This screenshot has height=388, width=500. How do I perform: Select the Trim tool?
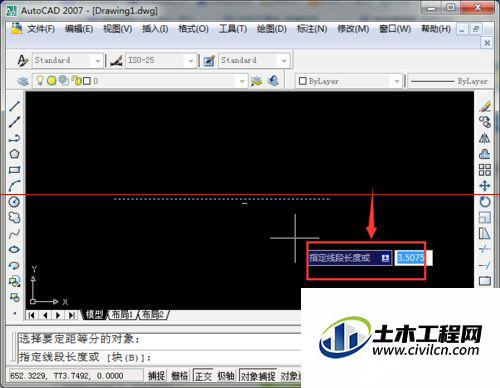tap(485, 249)
